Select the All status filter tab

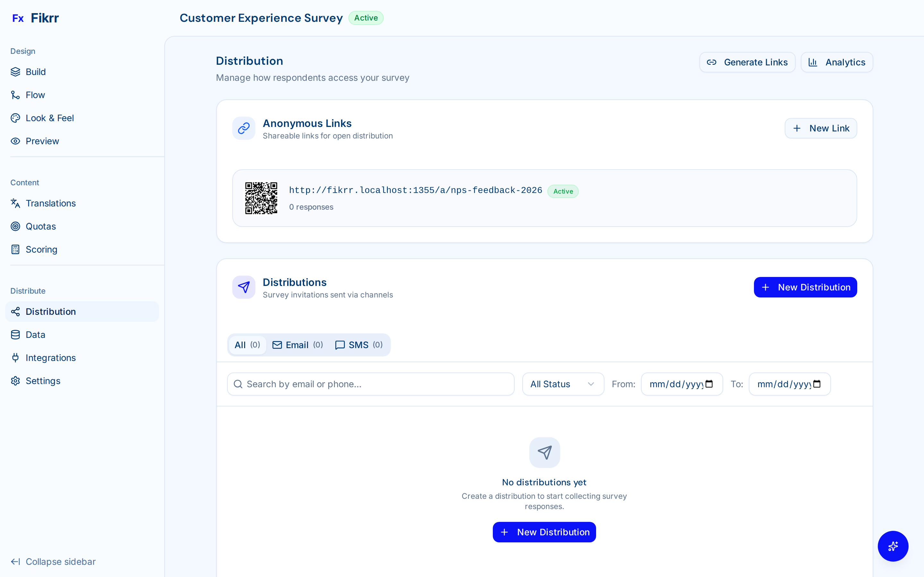click(247, 345)
